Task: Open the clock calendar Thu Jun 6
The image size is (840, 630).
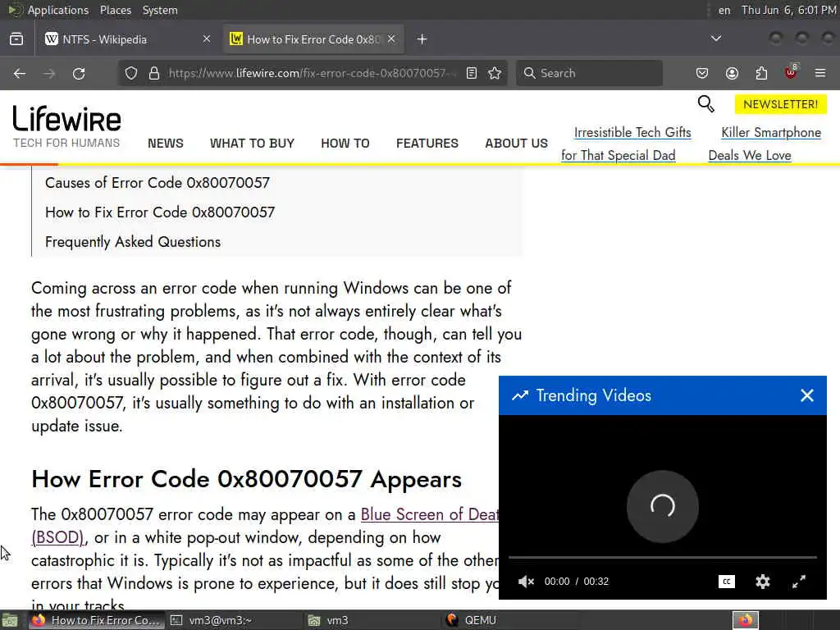Action: (788, 10)
